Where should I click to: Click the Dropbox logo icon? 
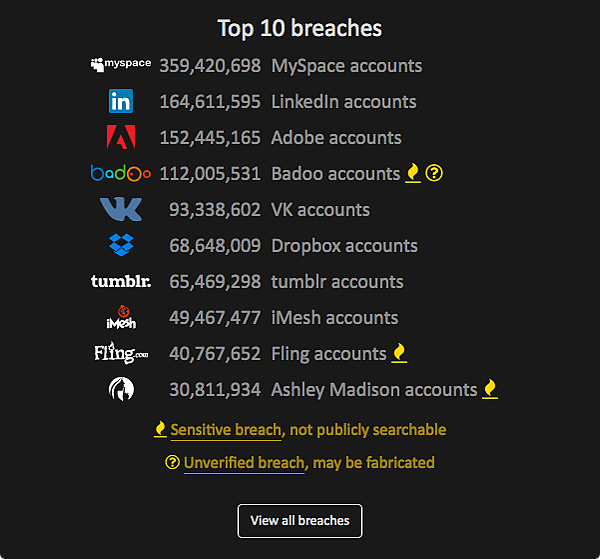120,245
